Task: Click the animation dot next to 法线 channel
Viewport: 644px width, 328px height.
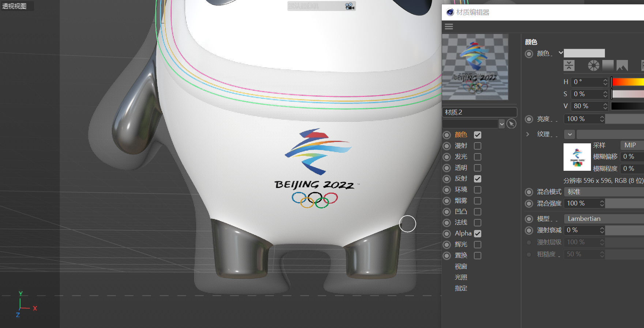Action: 447,223
